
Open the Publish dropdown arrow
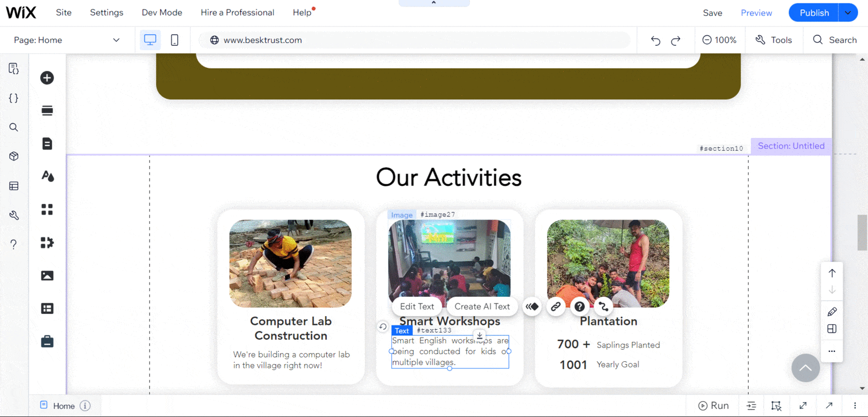tap(848, 13)
